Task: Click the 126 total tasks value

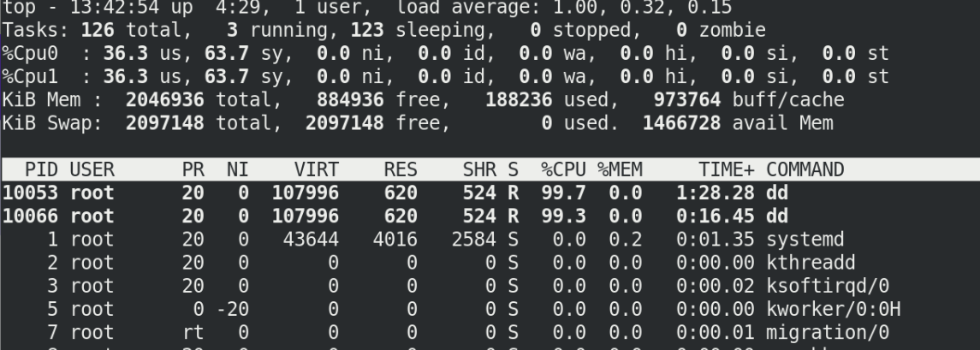Action: click(x=98, y=30)
